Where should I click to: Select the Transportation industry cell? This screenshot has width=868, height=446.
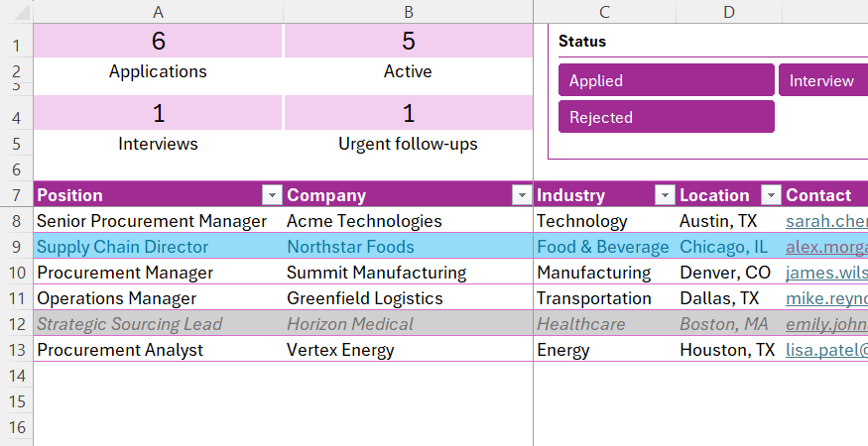[605, 298]
